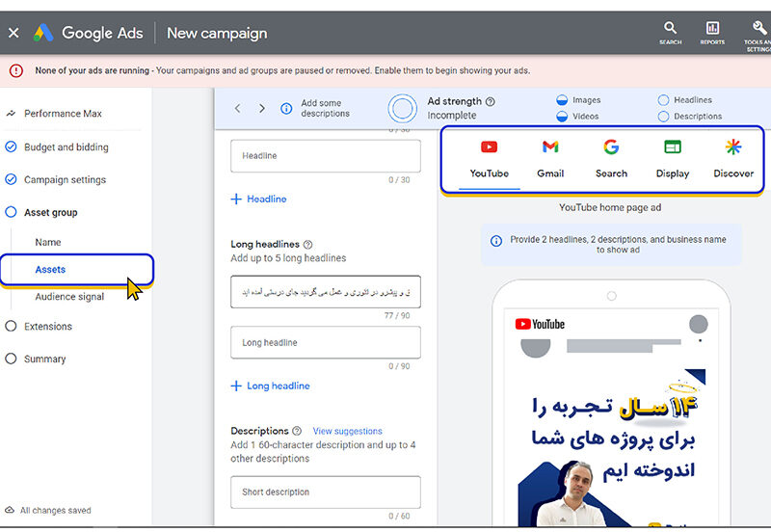The height and width of the screenshot is (532, 771).
Task: Select Asset group step
Action: [51, 212]
